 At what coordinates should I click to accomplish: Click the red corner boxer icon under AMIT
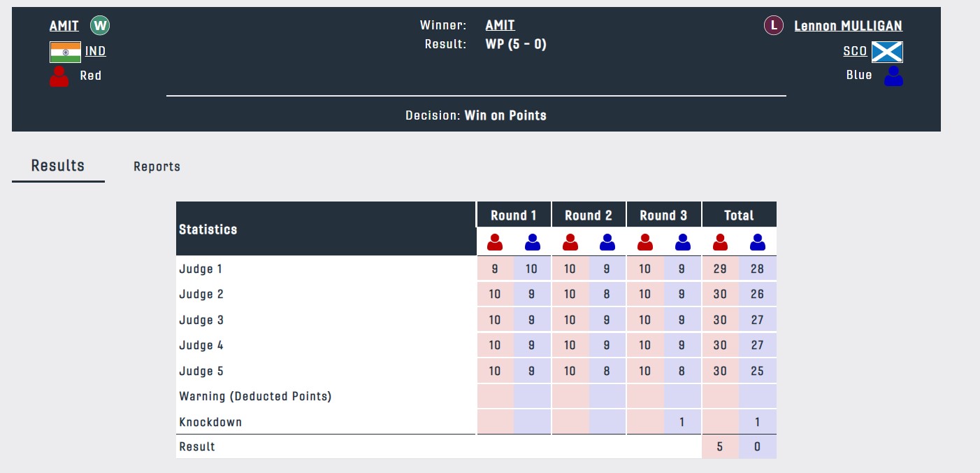pyautogui.click(x=59, y=76)
